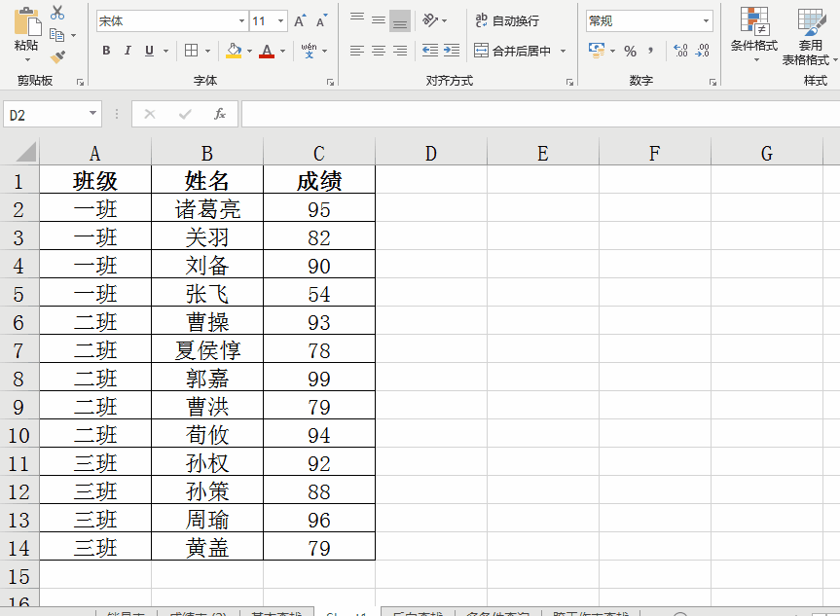The image size is (840, 616).
Task: Expand the Name Box dropdown arrow
Action: 93,114
